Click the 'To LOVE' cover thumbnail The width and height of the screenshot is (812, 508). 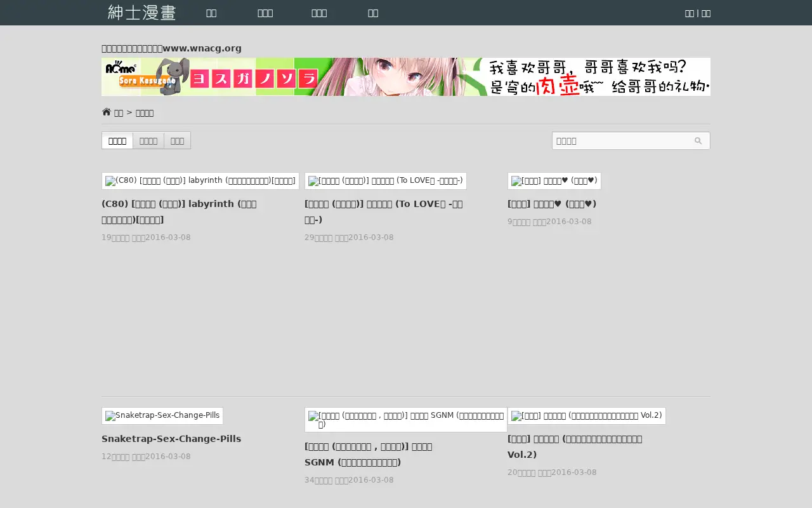386,181
